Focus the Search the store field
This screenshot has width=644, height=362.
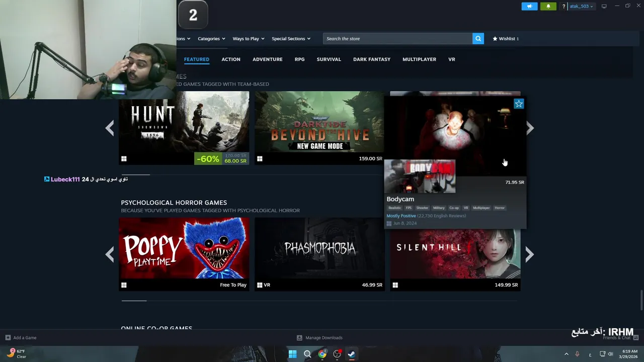point(397,39)
